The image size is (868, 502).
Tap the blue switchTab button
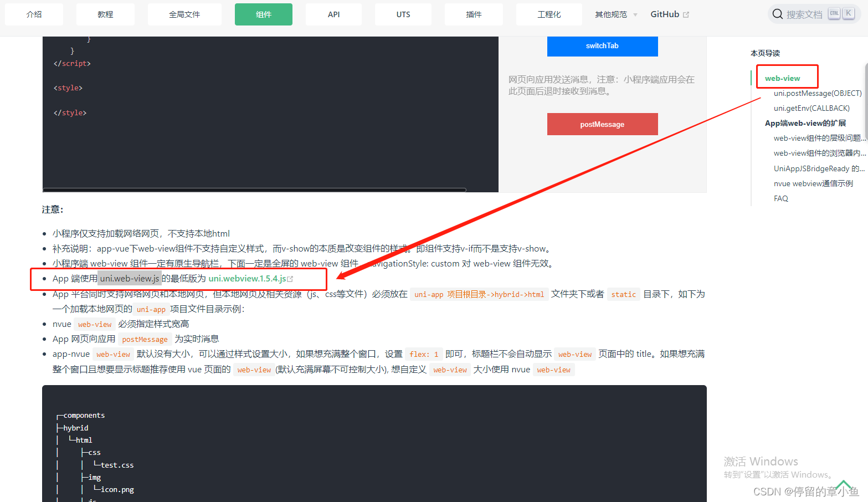point(602,46)
